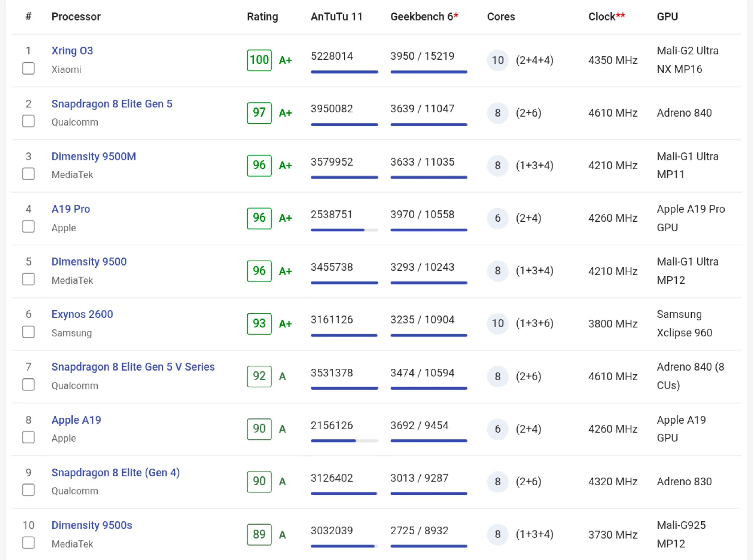The height and width of the screenshot is (560, 753).
Task: Click the Processor column header
Action: 76,17
